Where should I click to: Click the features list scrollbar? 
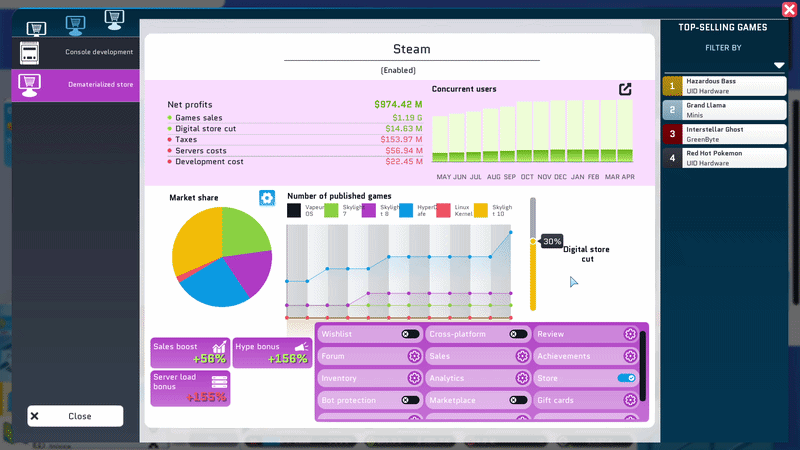643,366
